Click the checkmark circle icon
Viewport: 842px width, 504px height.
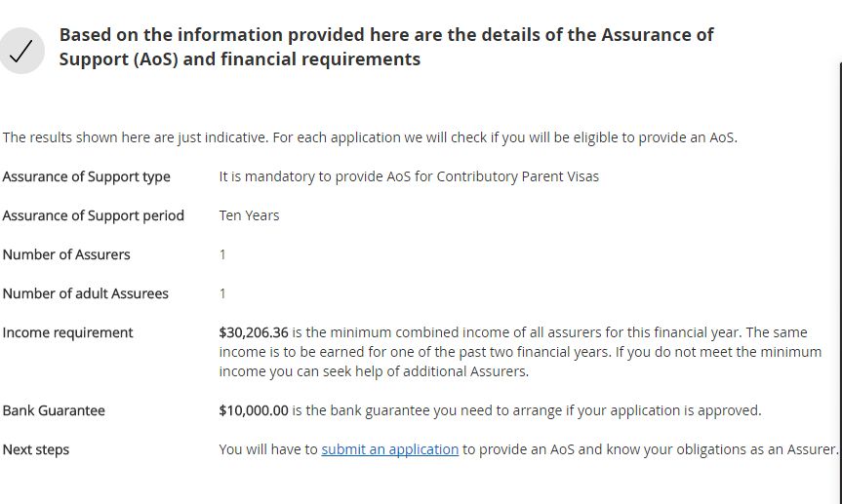(21, 51)
